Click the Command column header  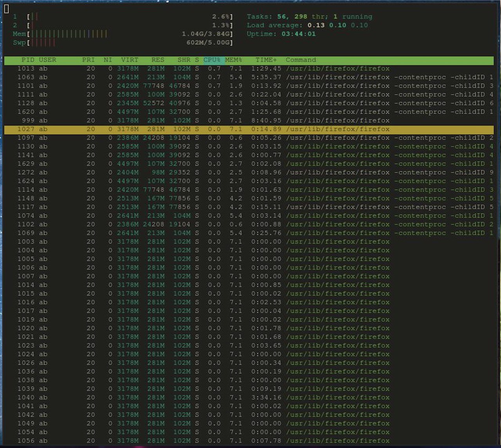[x=301, y=60]
